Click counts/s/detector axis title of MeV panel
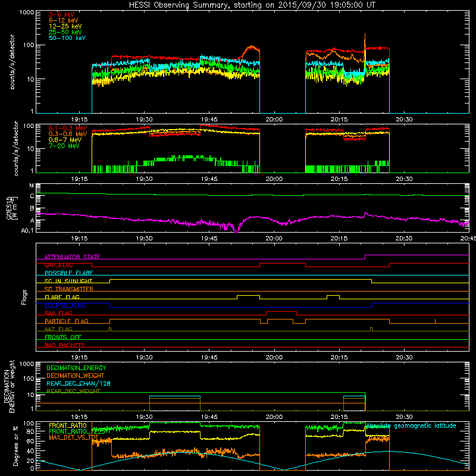Screen dimensions: 476x476 tap(16, 148)
